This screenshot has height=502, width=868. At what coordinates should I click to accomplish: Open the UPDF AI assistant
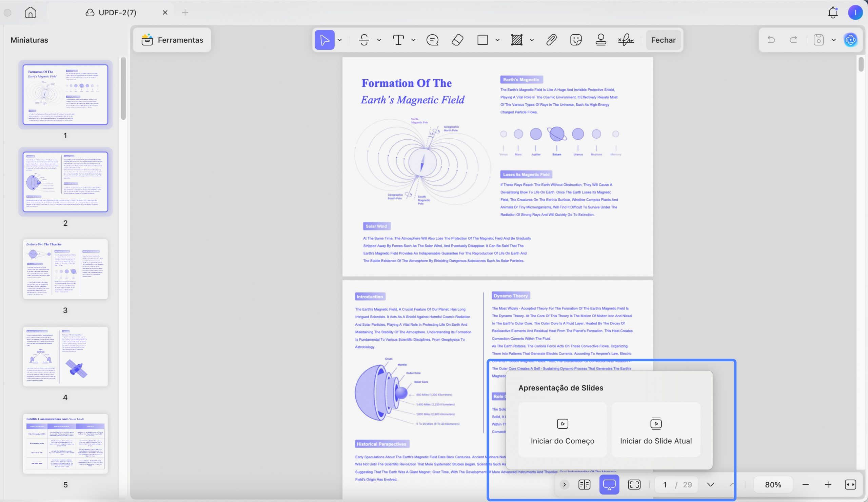[850, 40]
